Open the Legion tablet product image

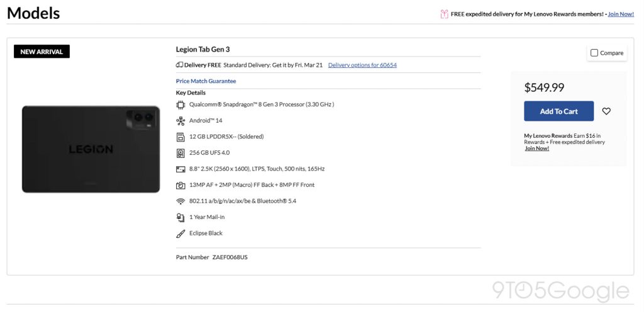(91, 149)
